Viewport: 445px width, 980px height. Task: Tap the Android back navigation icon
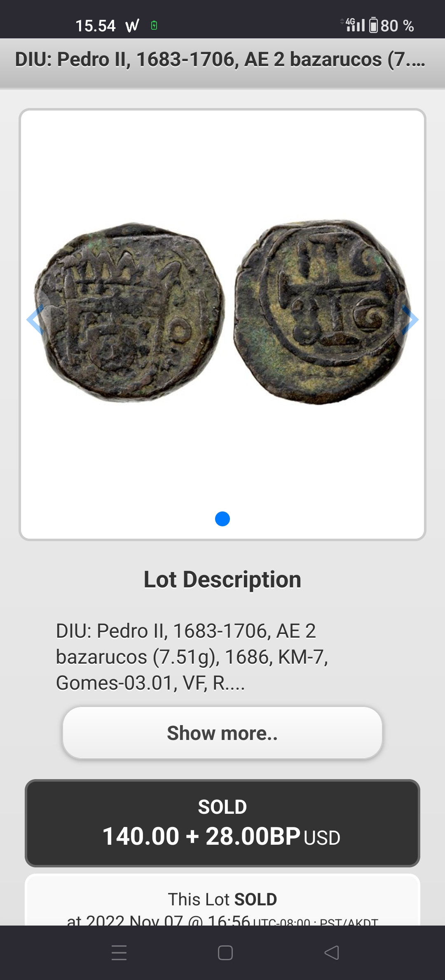click(x=332, y=953)
